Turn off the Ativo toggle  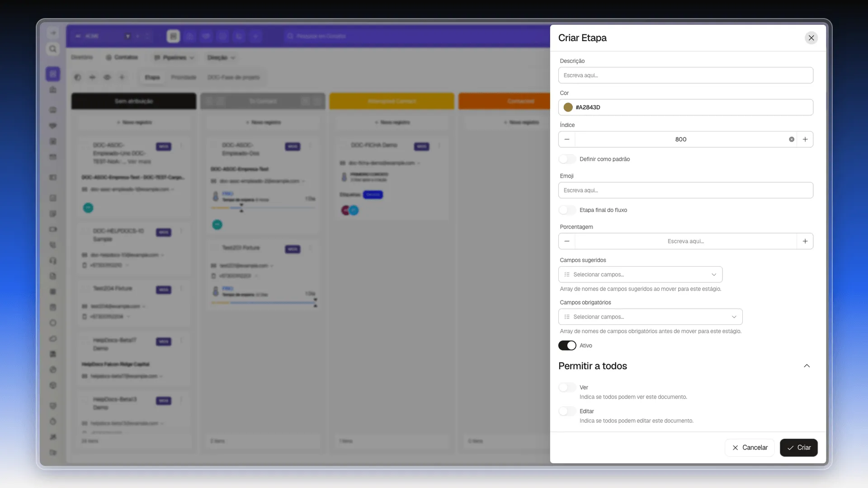(x=567, y=346)
